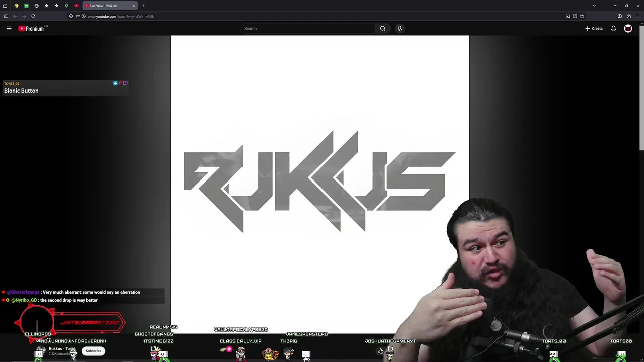This screenshot has width=644, height=362.
Task: Switch to the map pin pinned tab
Action: pos(66,6)
